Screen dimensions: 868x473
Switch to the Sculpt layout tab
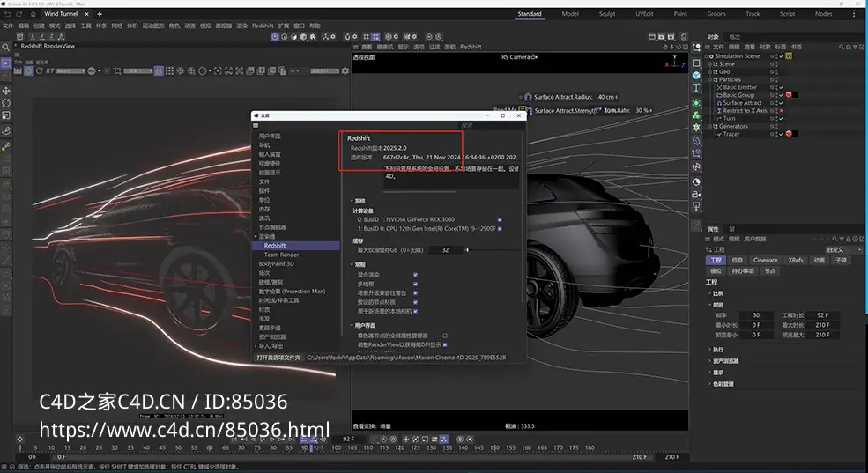tap(606, 14)
